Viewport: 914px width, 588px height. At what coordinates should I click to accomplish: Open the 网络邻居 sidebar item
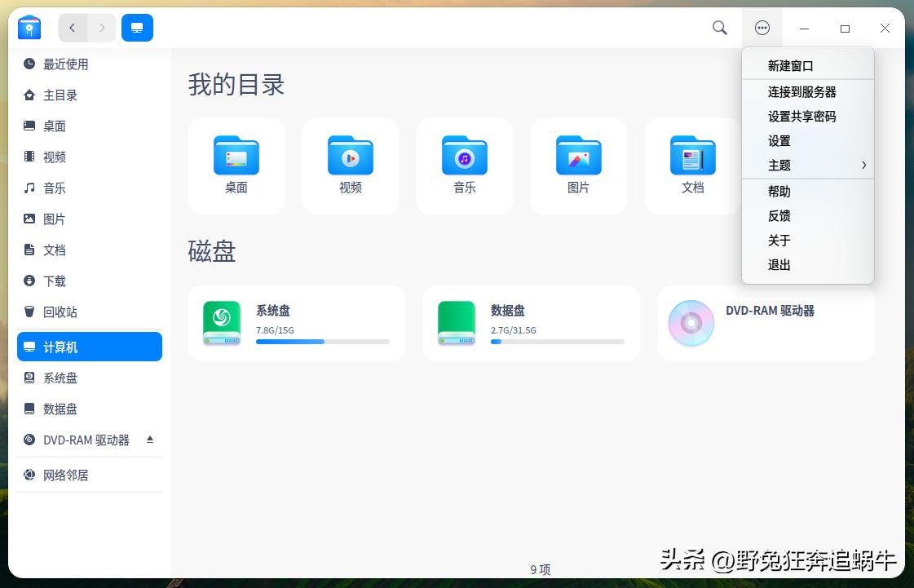[65, 475]
